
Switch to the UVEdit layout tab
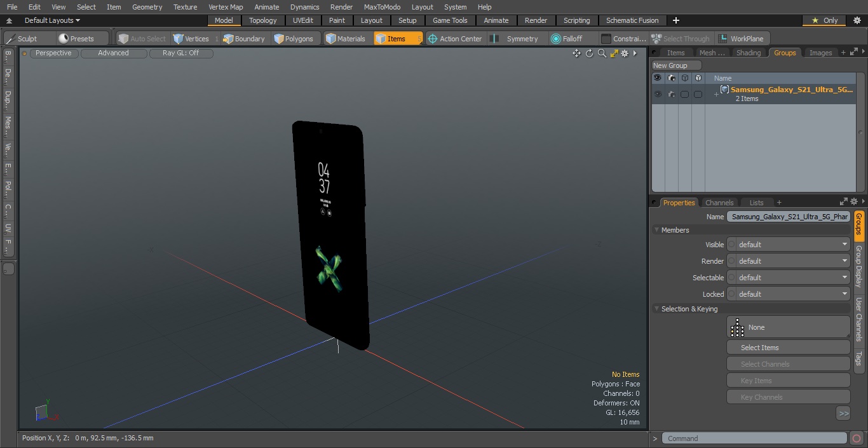pos(302,20)
